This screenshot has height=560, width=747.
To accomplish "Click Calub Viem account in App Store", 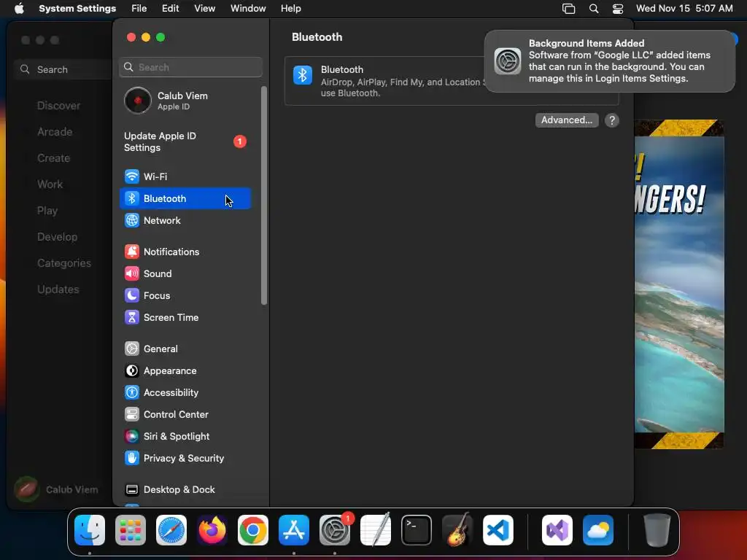I will coord(56,489).
